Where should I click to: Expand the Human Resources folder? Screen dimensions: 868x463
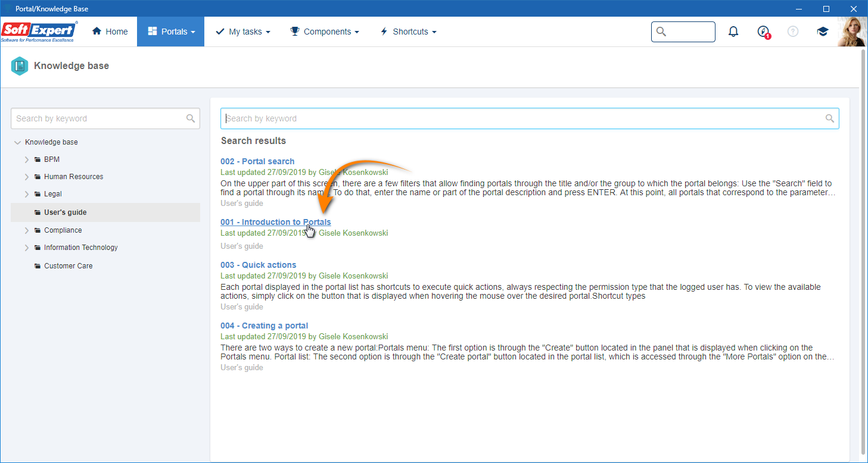tap(26, 177)
